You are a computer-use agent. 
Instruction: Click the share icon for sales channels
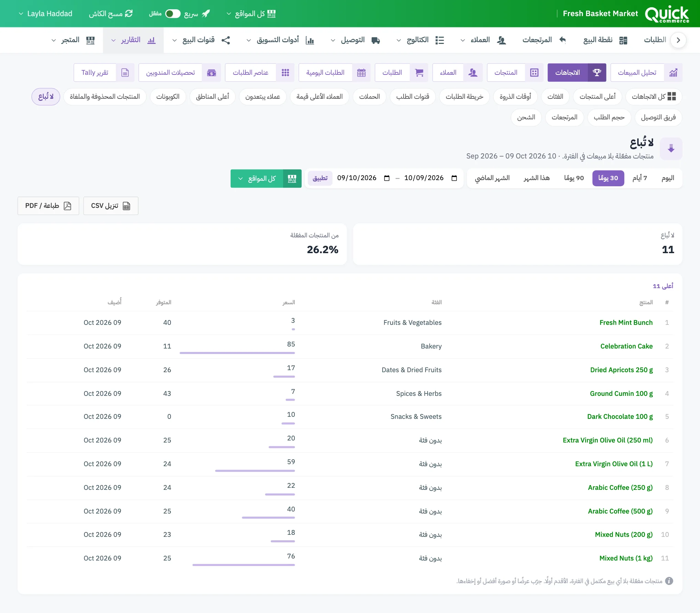(x=226, y=40)
